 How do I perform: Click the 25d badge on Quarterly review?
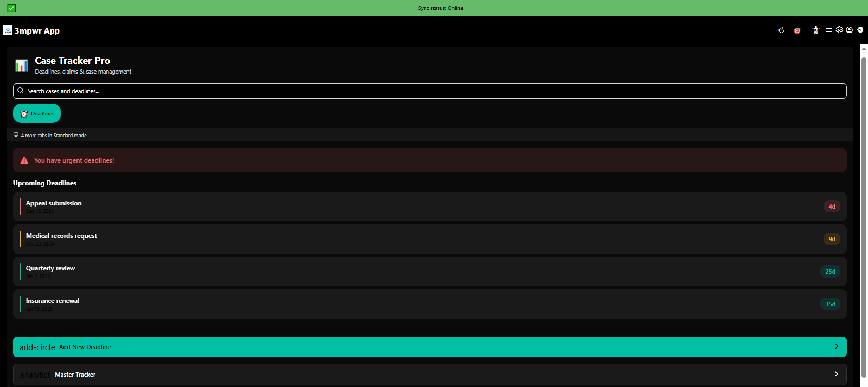click(830, 272)
